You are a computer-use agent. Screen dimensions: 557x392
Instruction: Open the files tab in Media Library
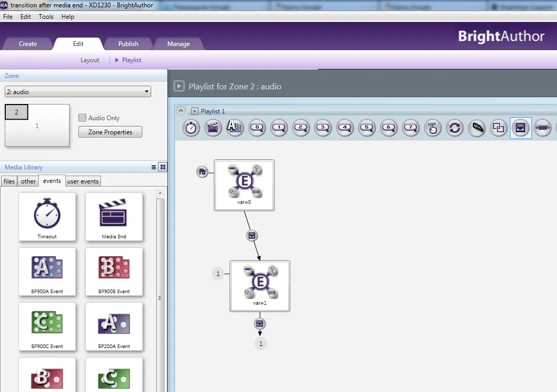[9, 181]
